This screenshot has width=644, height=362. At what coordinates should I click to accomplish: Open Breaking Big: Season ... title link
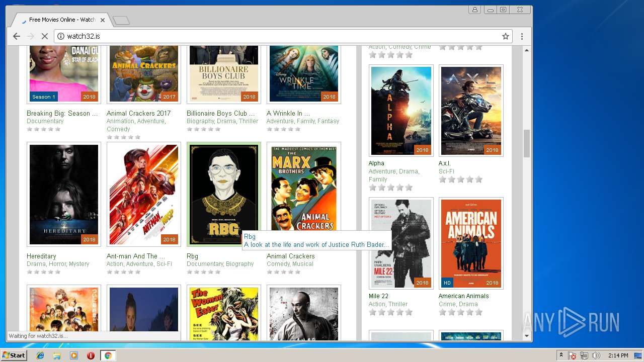point(62,113)
